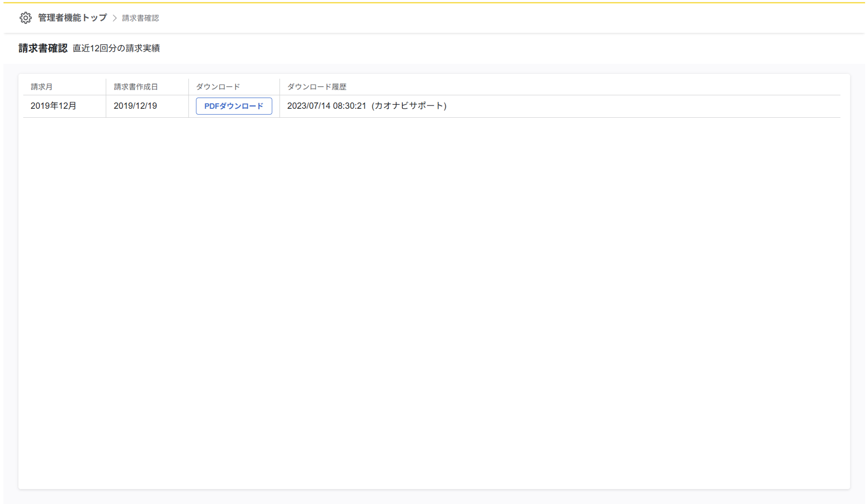Select 請求書確認 in the breadcrumb
Screen dimensions: 868x504
(140, 18)
